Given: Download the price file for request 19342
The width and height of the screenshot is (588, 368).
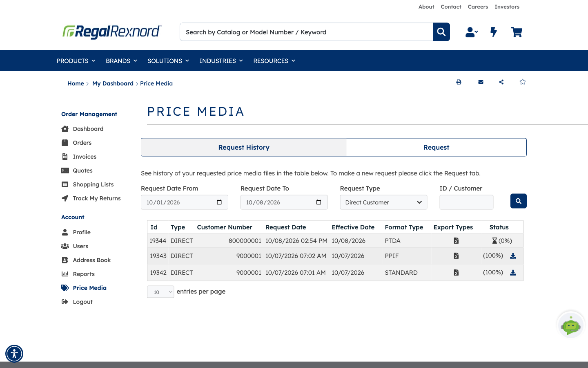Looking at the screenshot, I should [513, 273].
